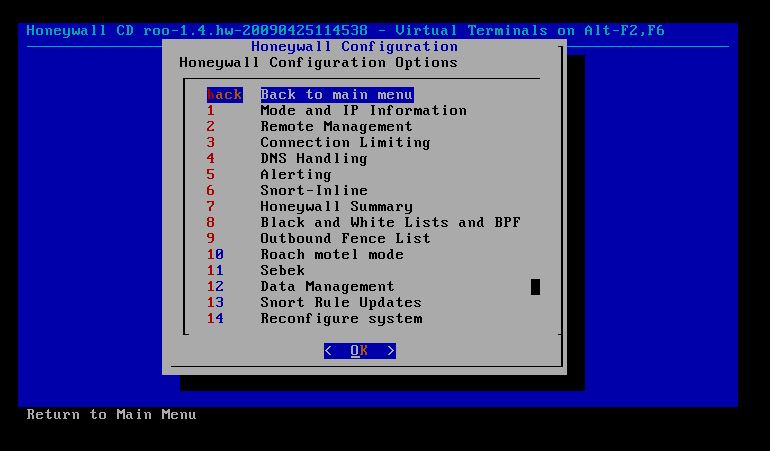Click menu number 12 tag
770x451 pixels.
click(215, 286)
